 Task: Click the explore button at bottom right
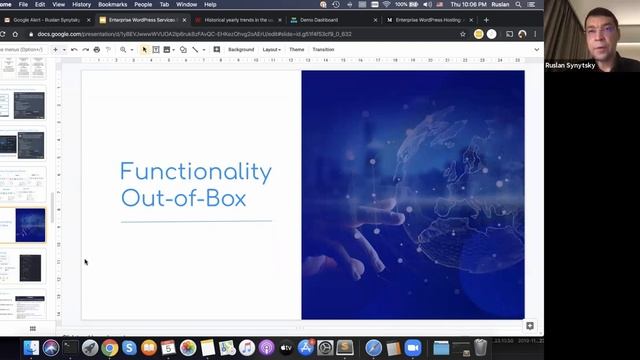point(530,326)
